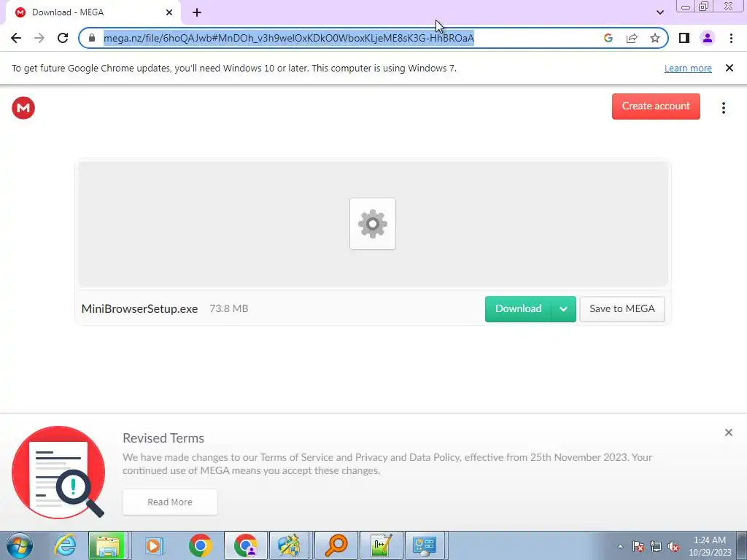Screen dimensions: 747x560
Task: Close the Revised Terms banner
Action: [729, 432]
